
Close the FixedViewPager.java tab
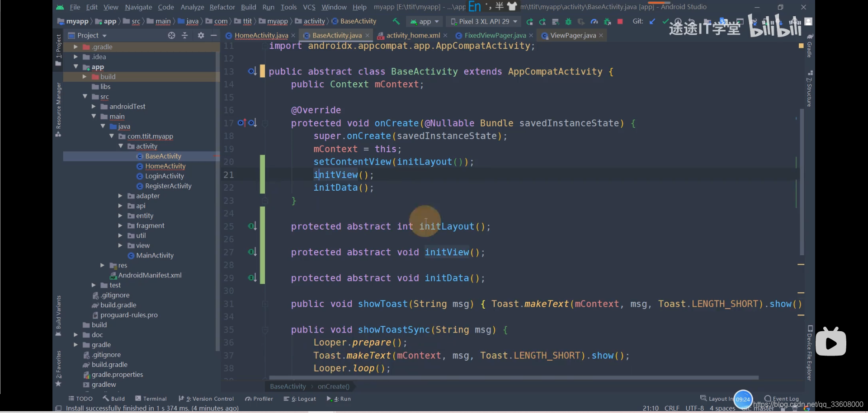[x=531, y=35]
